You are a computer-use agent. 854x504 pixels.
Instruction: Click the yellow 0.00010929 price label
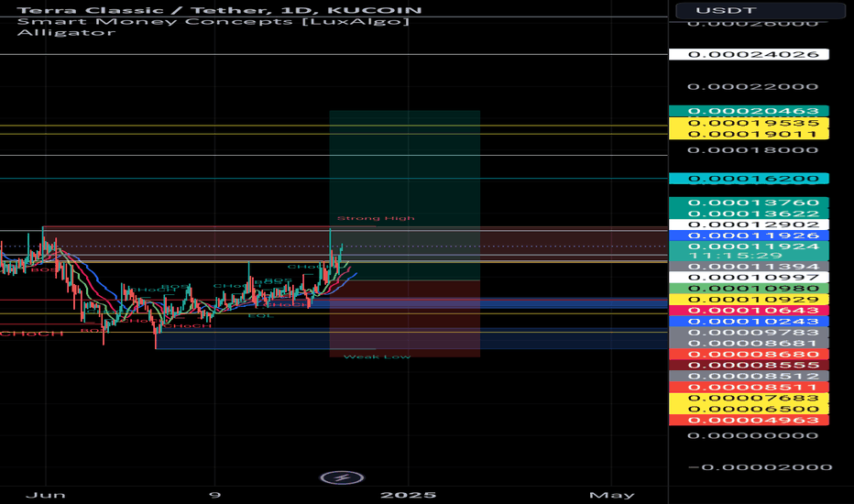coord(749,300)
